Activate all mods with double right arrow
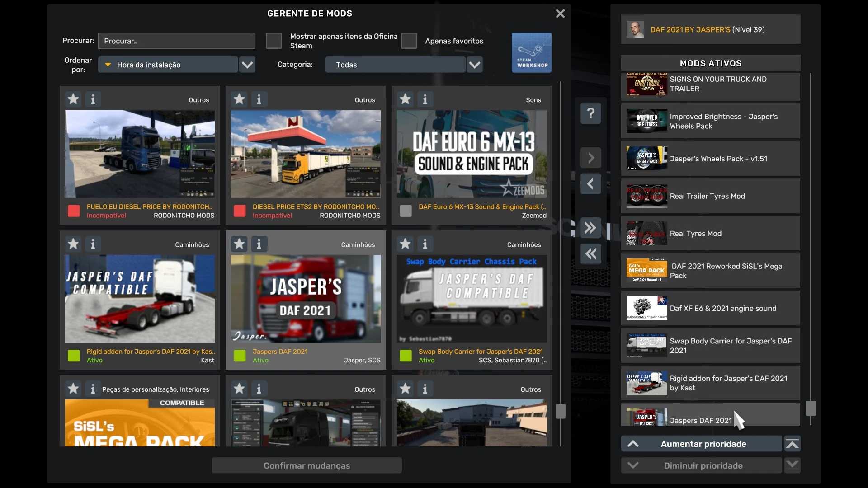The image size is (868, 488). (591, 228)
